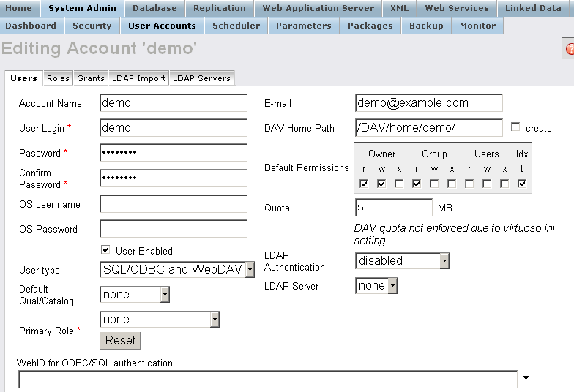574x392 pixels.
Task: Go to the Database menu tab
Action: [154, 8]
